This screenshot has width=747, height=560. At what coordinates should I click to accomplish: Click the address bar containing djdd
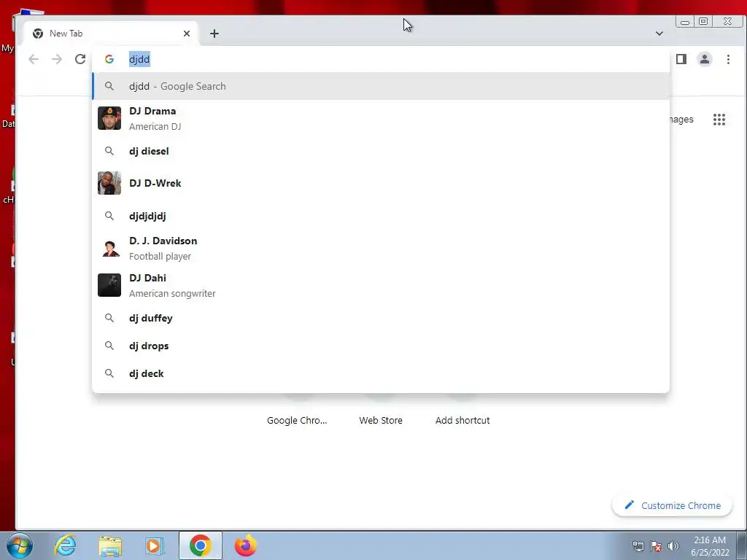coord(381,59)
